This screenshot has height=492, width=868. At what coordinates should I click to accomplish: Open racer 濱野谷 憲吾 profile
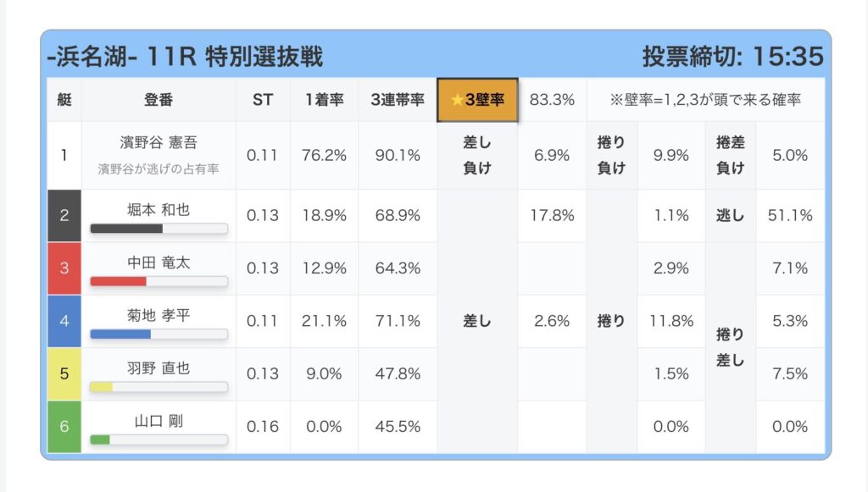click(159, 143)
